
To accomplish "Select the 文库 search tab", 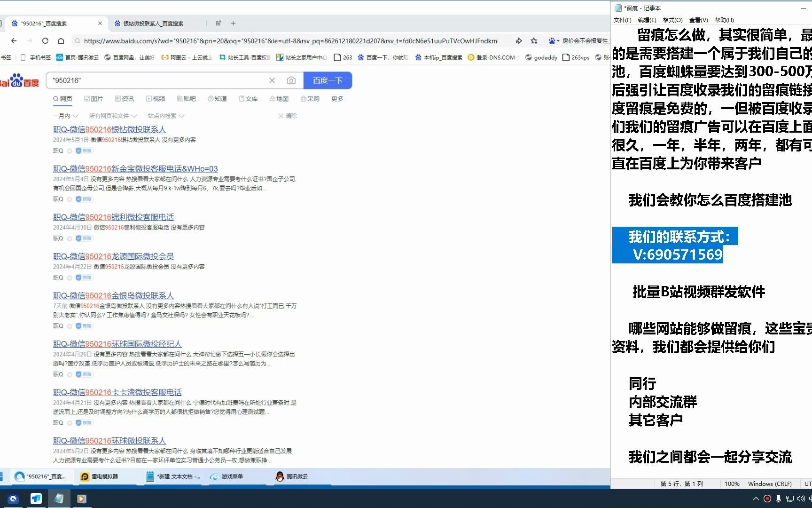I will (x=249, y=99).
